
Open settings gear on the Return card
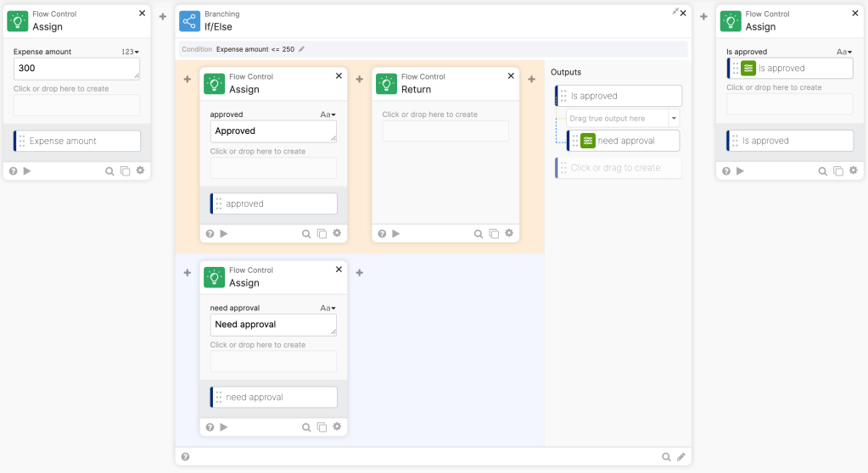coord(509,234)
